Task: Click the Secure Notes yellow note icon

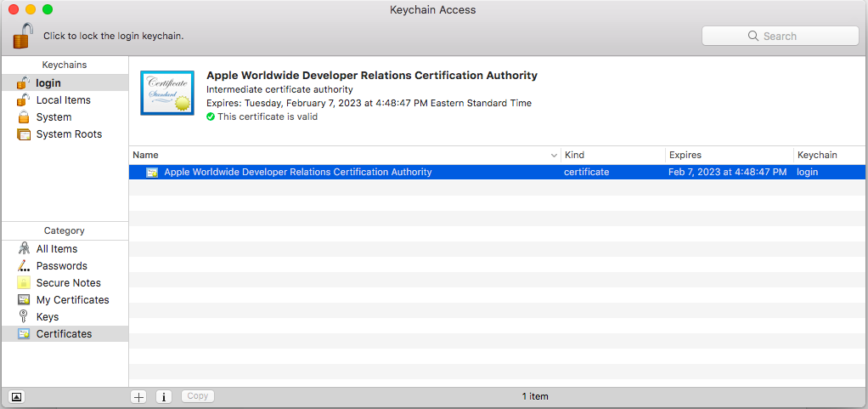Action: point(23,282)
